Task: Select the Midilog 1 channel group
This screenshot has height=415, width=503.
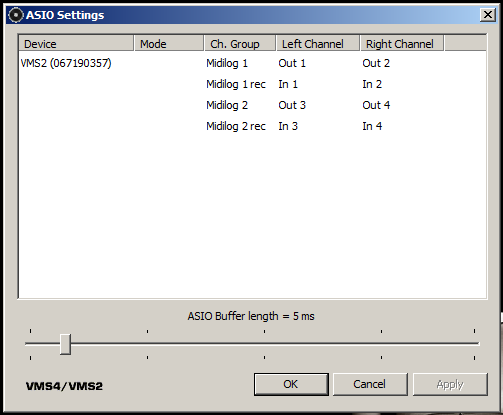Action: pos(227,63)
